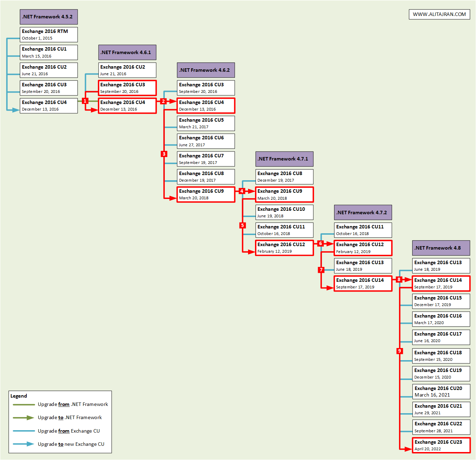Click Exchange 2016 CU8 under .NET Framework 4.6.2

click(206, 177)
